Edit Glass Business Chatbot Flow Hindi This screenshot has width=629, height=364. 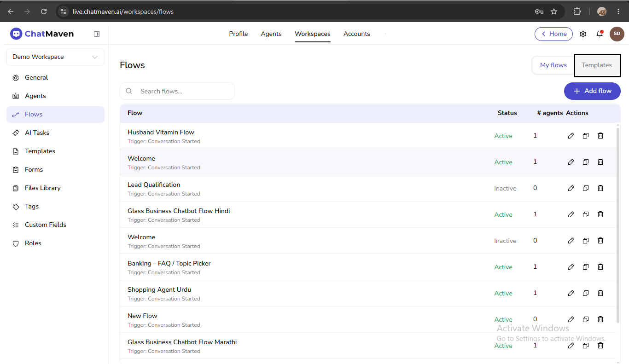point(571,214)
